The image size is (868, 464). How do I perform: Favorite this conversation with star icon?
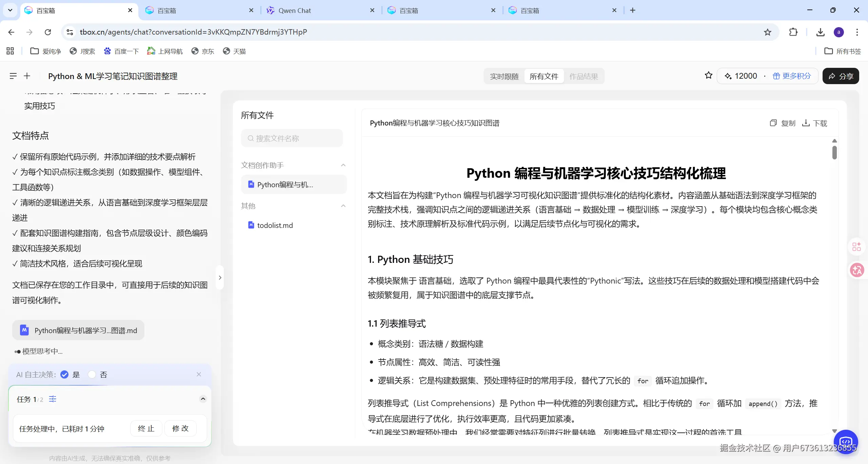pyautogui.click(x=708, y=76)
